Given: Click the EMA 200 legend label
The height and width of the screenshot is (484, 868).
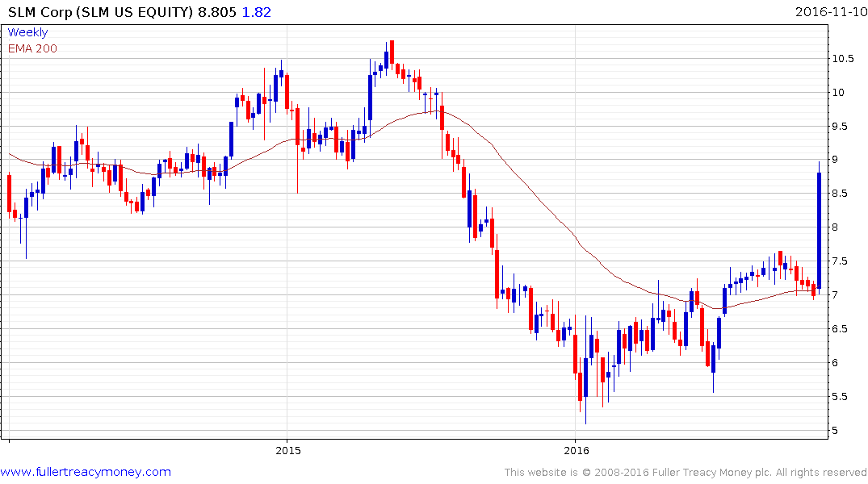Looking at the screenshot, I should pos(32,48).
